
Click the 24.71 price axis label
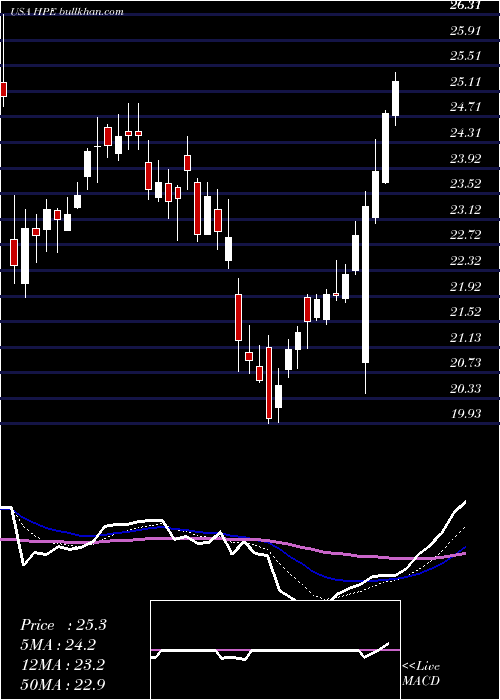tap(467, 107)
